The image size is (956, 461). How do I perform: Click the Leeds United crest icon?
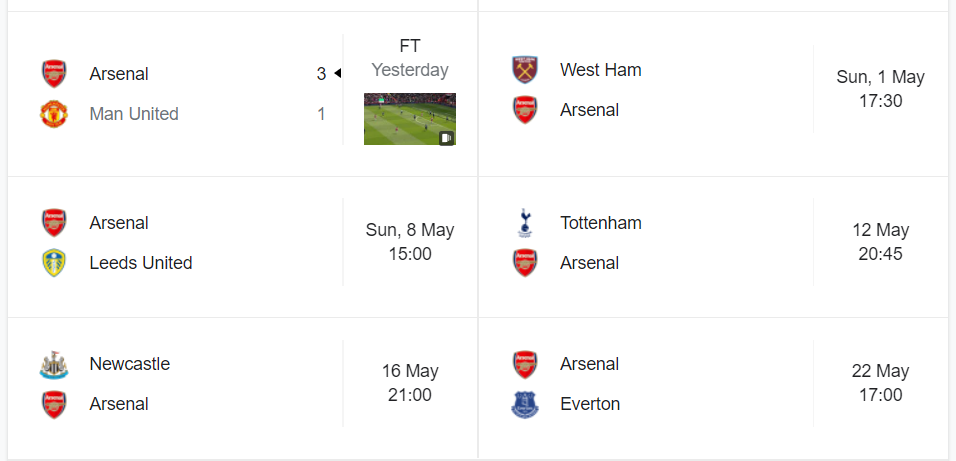click(53, 263)
